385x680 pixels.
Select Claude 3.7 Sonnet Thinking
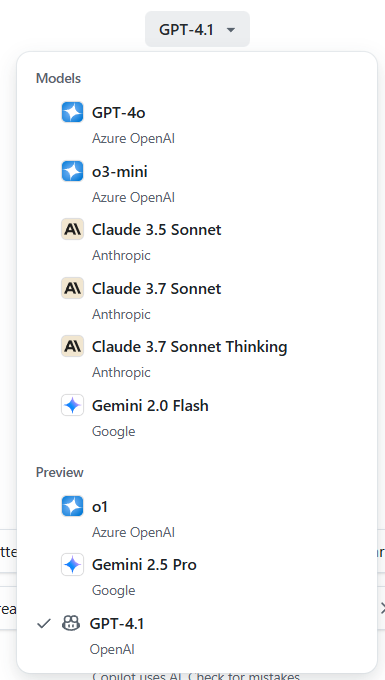click(x=197, y=359)
